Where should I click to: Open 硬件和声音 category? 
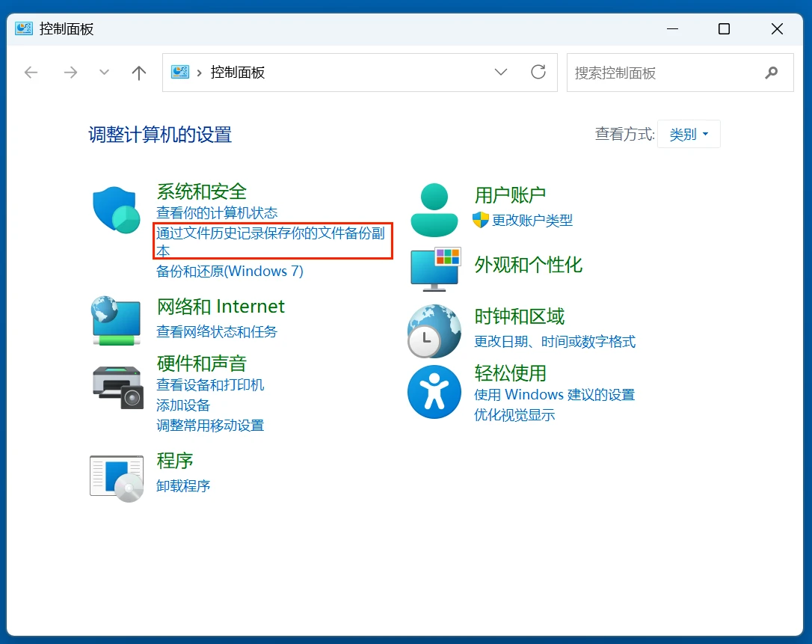[x=202, y=364]
